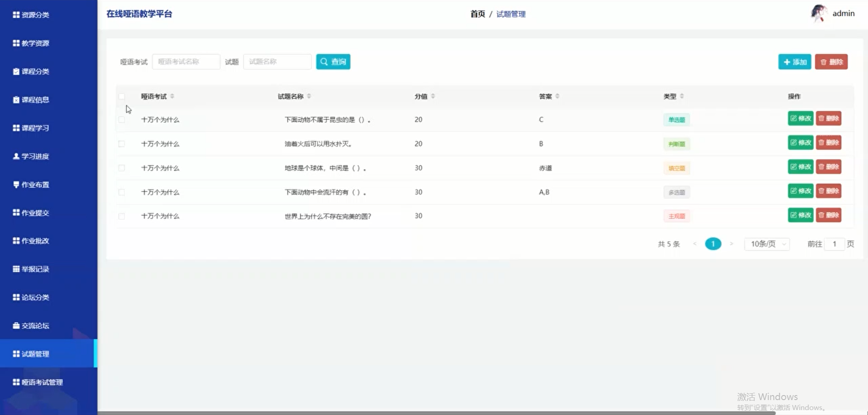868x415 pixels.
Task: Check the checkbox of the first question row
Action: tap(122, 119)
